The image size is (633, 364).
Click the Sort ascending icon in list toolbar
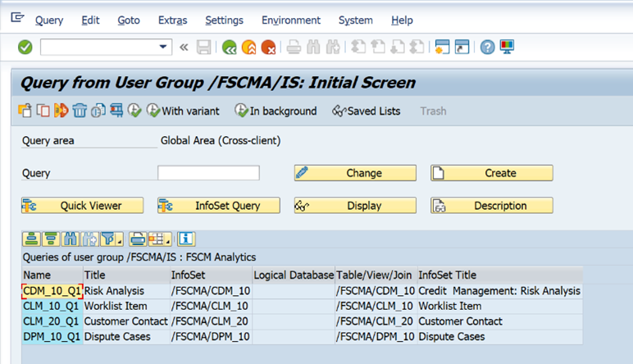click(31, 239)
